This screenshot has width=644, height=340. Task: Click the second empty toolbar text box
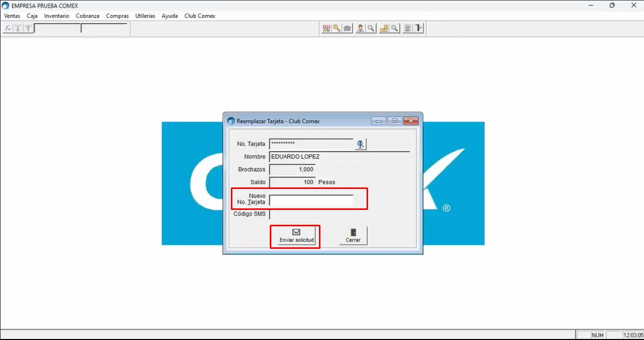tap(104, 29)
